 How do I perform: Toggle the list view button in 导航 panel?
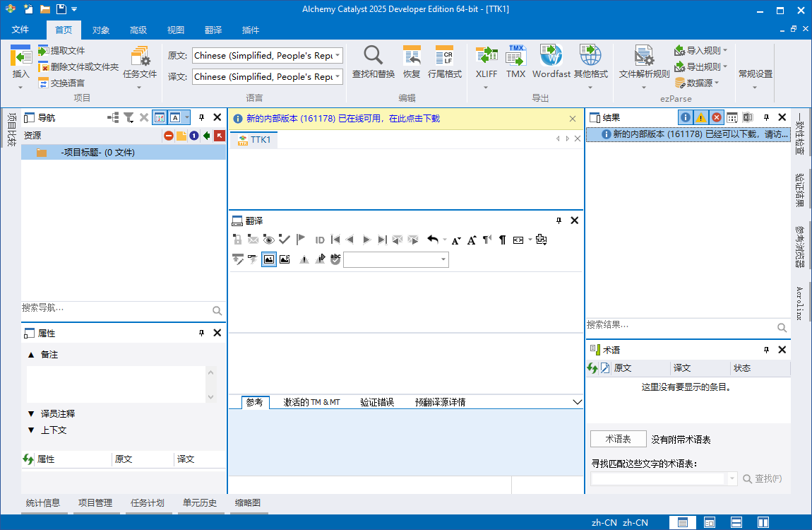[x=160, y=117]
